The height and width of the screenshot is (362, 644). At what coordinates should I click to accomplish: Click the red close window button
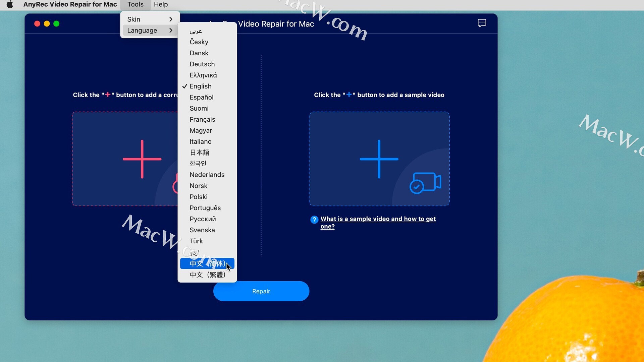point(37,23)
